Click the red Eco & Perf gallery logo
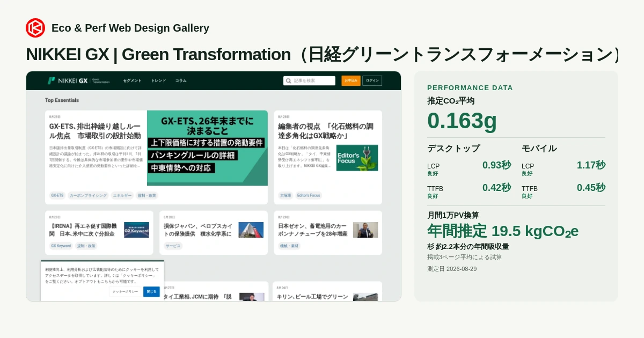This screenshot has width=644, height=338. [x=35, y=28]
